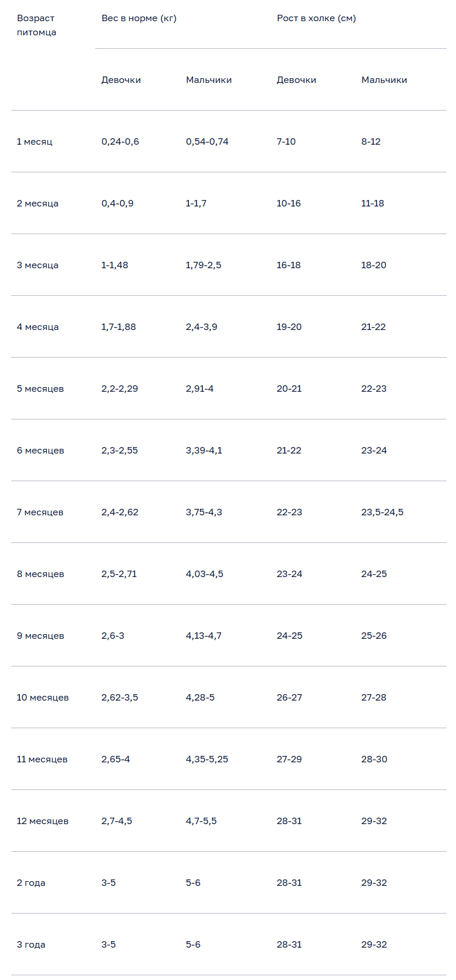
Task: Select the "6 месяцев" row label
Action: pyautogui.click(x=41, y=451)
